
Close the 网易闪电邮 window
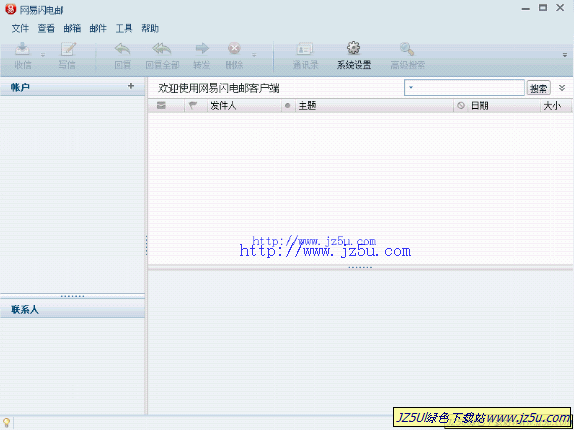(560, 8)
